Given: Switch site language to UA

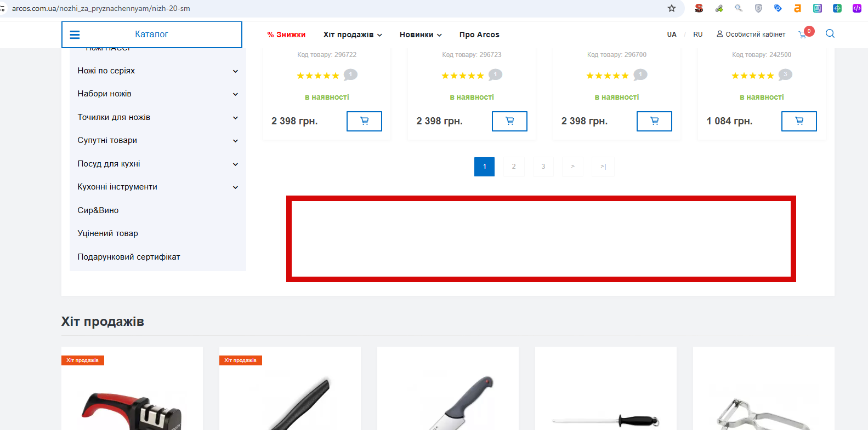Looking at the screenshot, I should click(x=672, y=35).
